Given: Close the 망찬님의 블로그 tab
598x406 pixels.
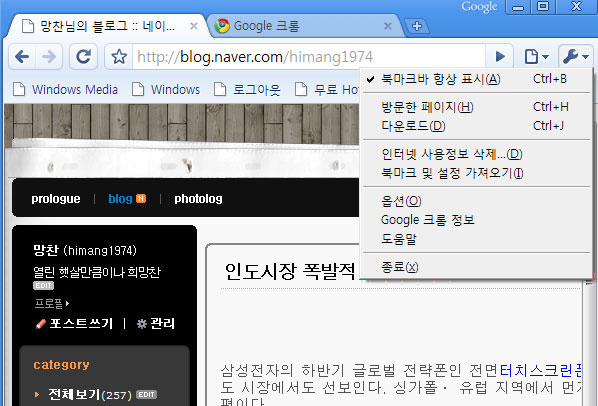Looking at the screenshot, I should point(194,26).
